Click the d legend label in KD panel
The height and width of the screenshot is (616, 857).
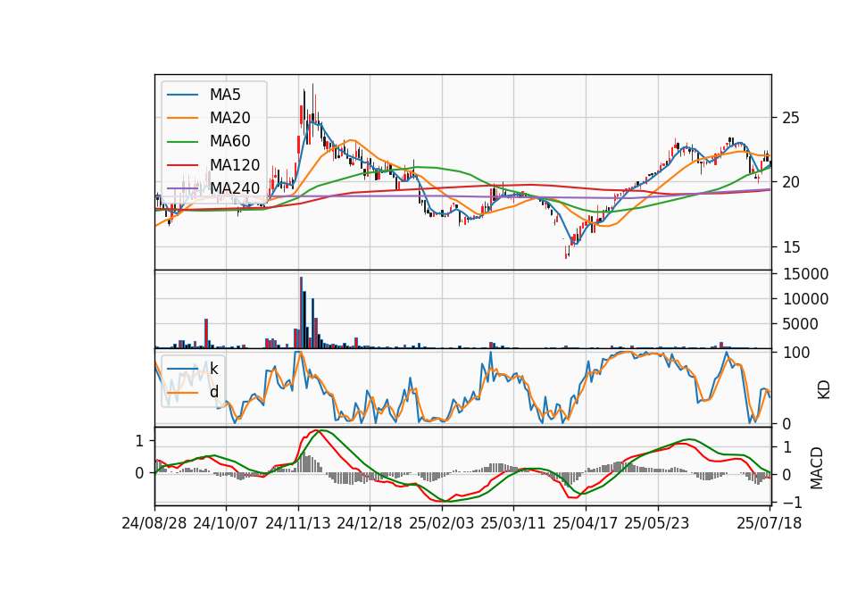point(213,391)
